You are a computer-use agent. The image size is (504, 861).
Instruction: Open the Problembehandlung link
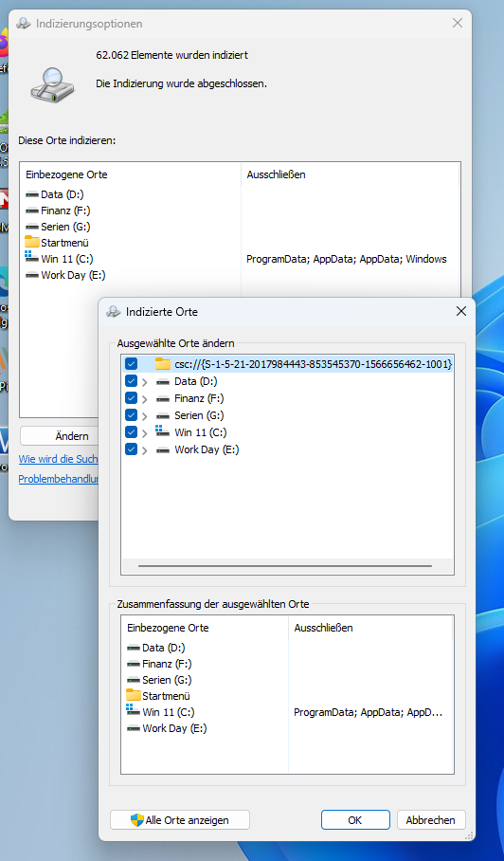coord(58,479)
